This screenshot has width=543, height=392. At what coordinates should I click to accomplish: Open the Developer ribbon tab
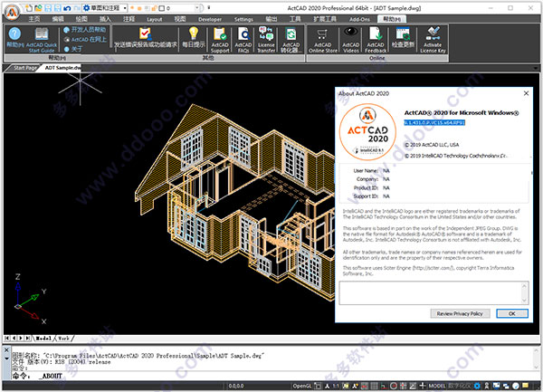[210, 19]
